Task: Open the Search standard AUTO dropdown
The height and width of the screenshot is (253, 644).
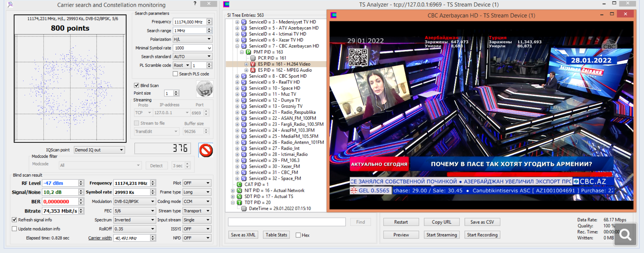Action: pyautogui.click(x=192, y=57)
